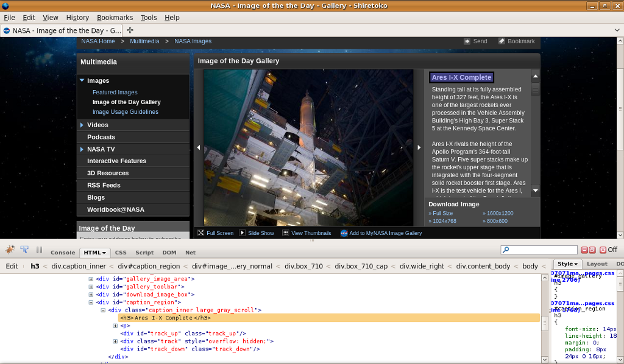Screen dimensions: 624x364
Task: Collapse the Images menu triangle
Action: (82, 80)
